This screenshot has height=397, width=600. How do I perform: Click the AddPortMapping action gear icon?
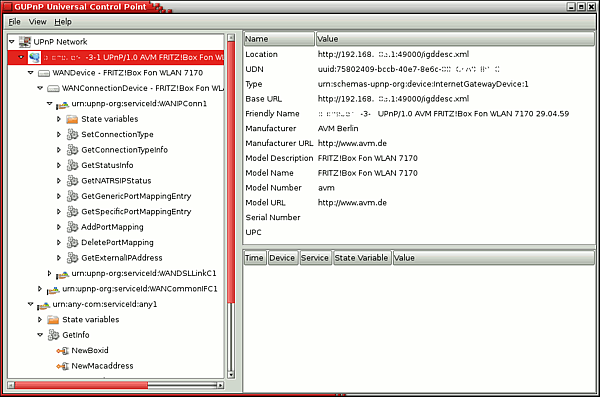[72, 227]
